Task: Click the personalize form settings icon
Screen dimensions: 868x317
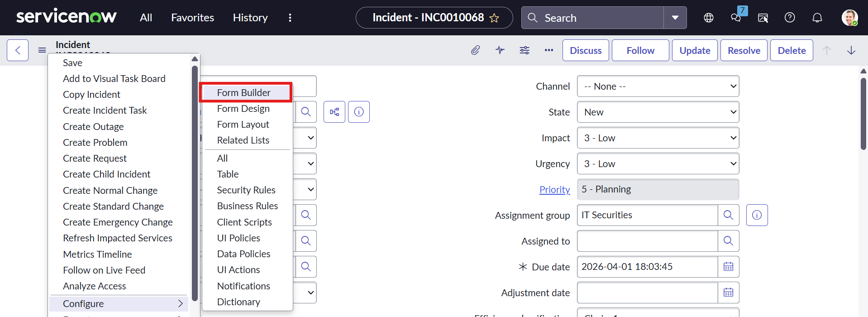Action: pyautogui.click(x=525, y=50)
